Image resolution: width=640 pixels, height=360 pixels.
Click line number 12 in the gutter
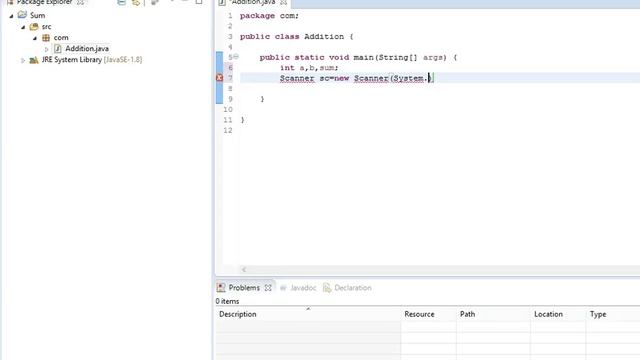click(228, 130)
